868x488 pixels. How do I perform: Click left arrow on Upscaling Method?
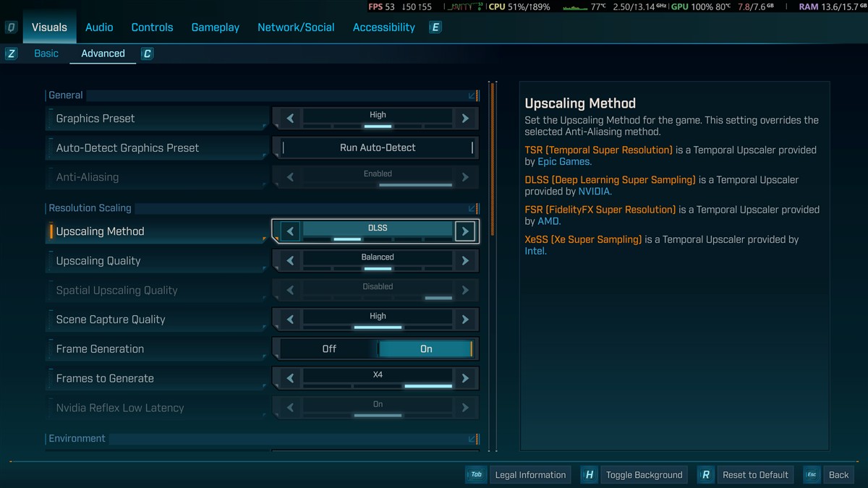[290, 231]
